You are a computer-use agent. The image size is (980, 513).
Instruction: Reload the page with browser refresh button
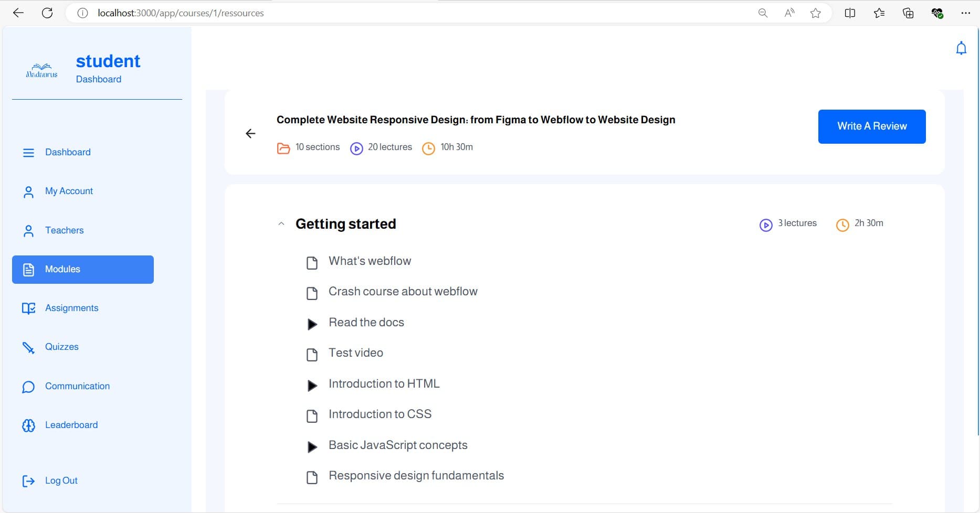click(x=47, y=13)
